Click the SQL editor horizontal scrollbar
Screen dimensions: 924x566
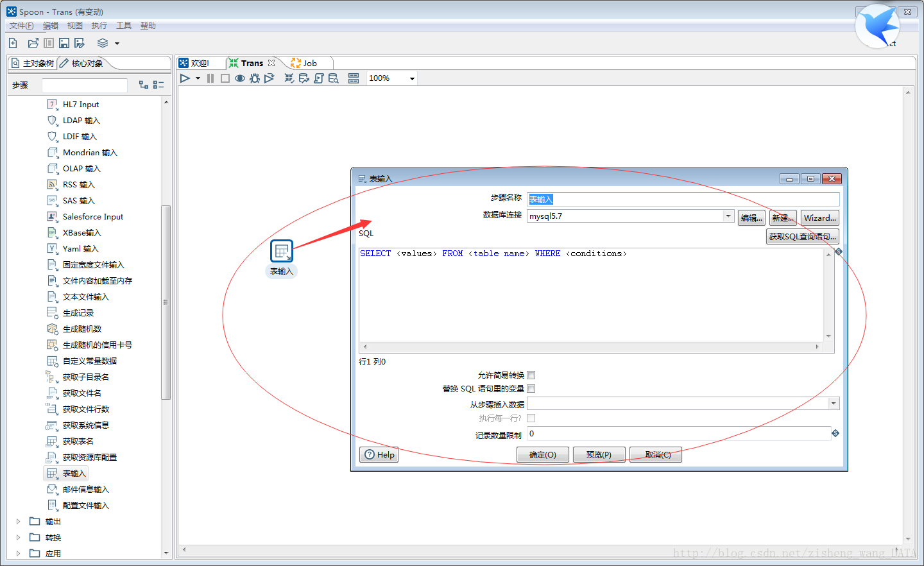pyautogui.click(x=591, y=347)
